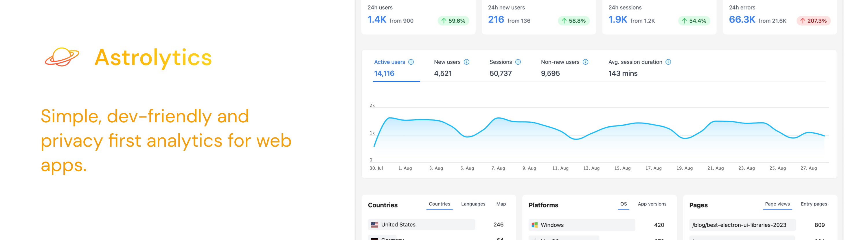
Task: Click the 14,116 active users count
Action: click(384, 74)
